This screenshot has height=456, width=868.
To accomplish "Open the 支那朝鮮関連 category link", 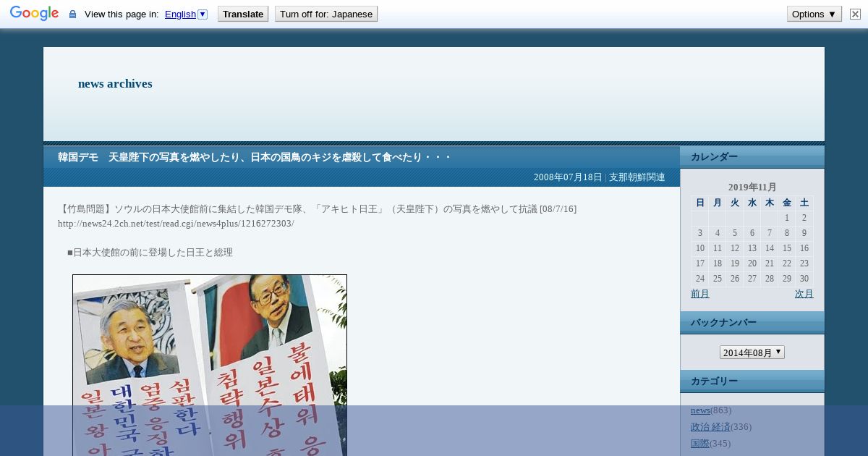I will pyautogui.click(x=637, y=177).
